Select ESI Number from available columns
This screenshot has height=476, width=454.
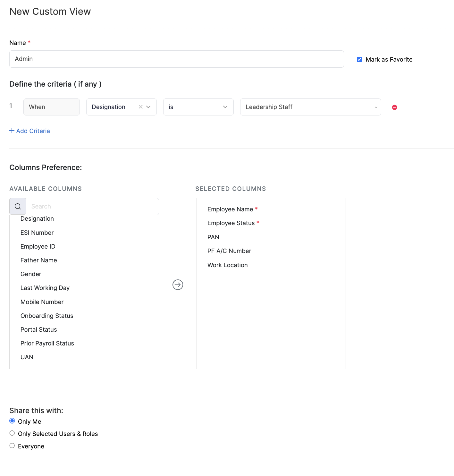37,233
